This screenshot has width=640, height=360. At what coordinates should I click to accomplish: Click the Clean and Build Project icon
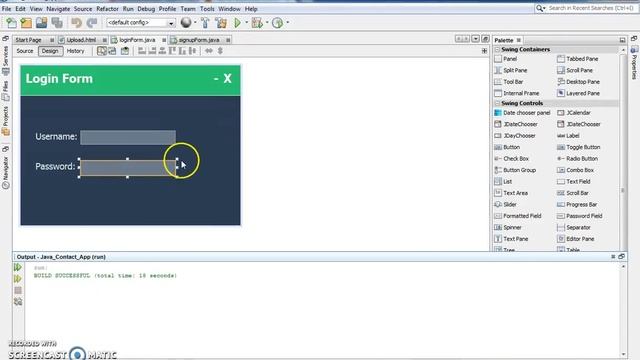221,23
